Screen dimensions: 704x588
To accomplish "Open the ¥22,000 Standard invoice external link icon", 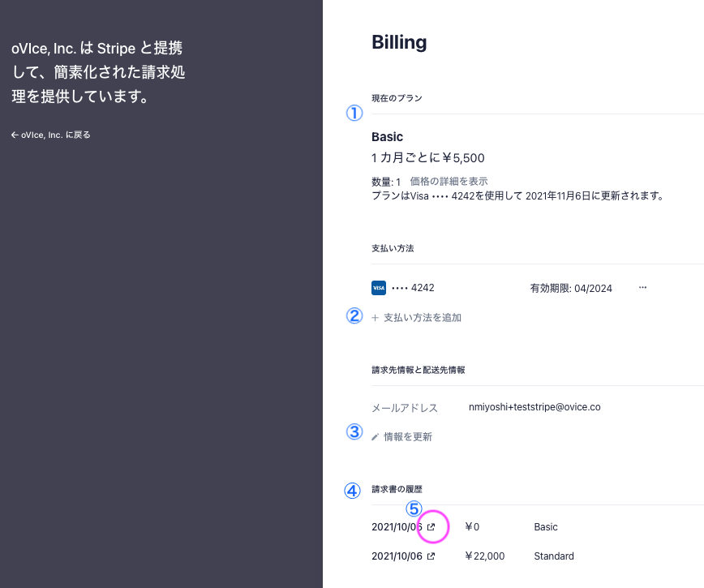I will tap(431, 556).
